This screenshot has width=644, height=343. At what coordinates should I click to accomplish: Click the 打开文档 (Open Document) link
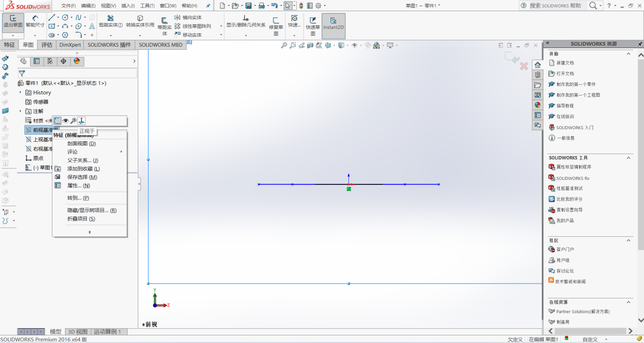point(565,74)
